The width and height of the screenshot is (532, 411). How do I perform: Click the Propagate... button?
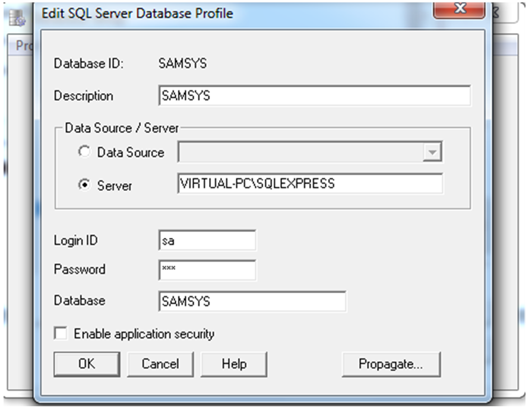[x=391, y=364]
